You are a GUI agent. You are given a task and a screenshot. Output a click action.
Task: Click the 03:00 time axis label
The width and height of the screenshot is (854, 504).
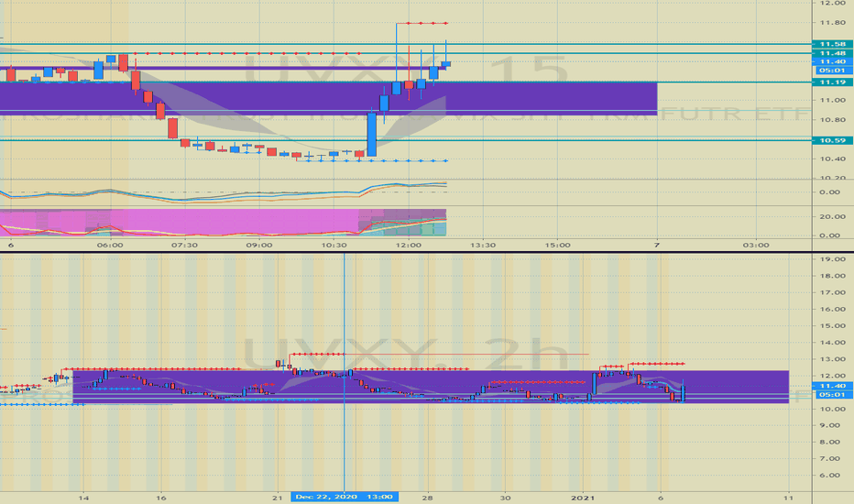point(756,246)
